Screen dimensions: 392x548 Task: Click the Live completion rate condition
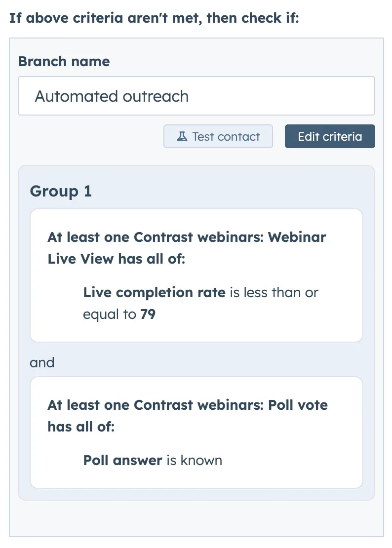(200, 303)
